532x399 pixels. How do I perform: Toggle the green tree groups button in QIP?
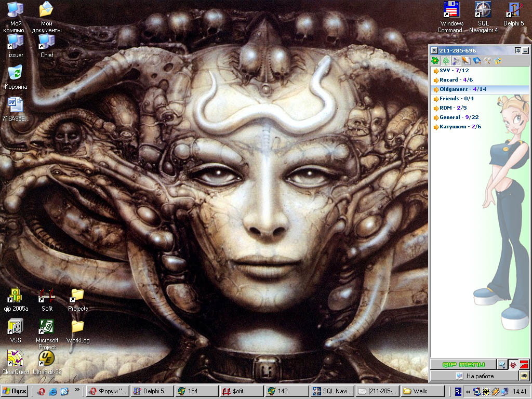tap(445, 61)
